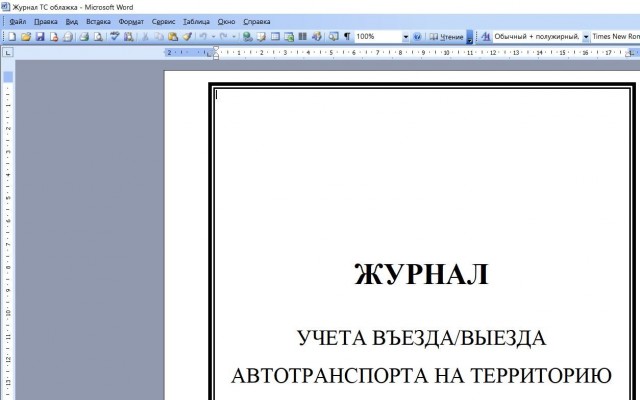
Task: Click the Copy icon in the toolbar
Action: click(x=159, y=37)
